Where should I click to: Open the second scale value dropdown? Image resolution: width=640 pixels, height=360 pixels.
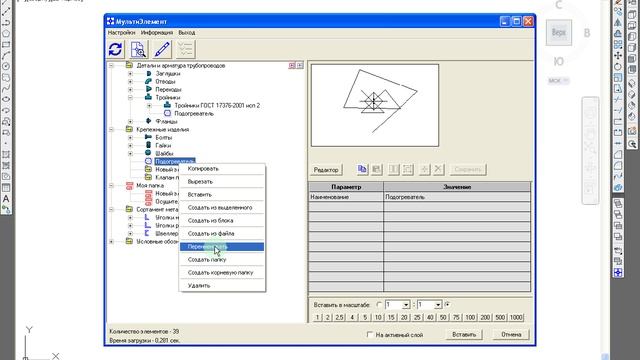438,305
